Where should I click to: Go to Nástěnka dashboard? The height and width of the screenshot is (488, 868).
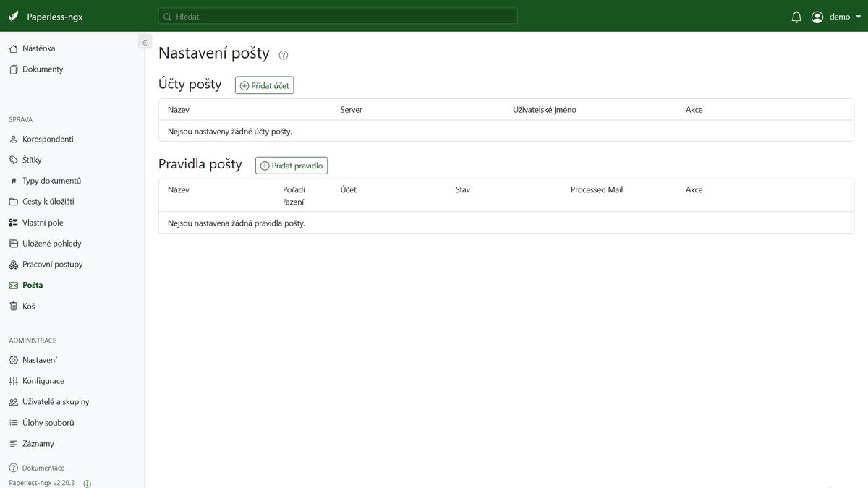[x=38, y=48]
